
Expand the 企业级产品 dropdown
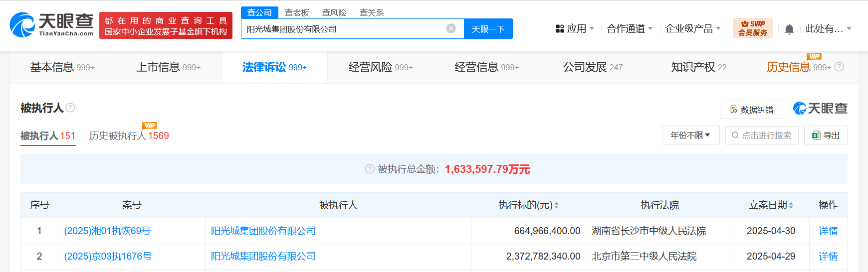[693, 29]
